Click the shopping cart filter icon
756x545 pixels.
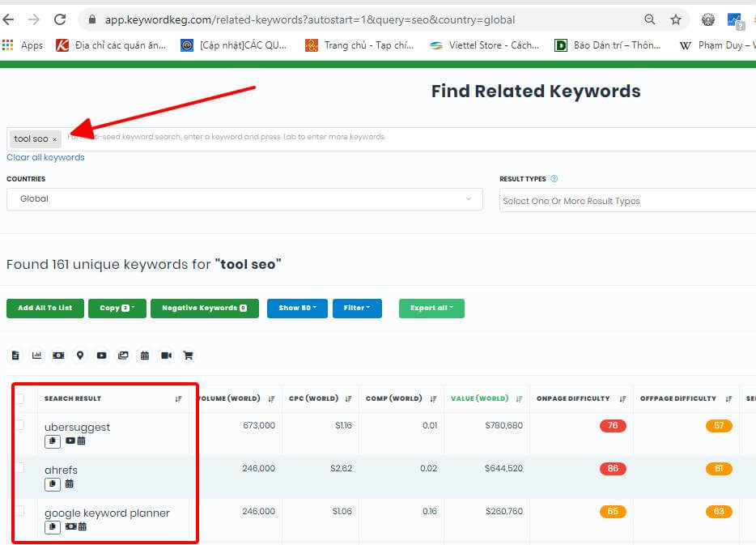[x=188, y=356]
